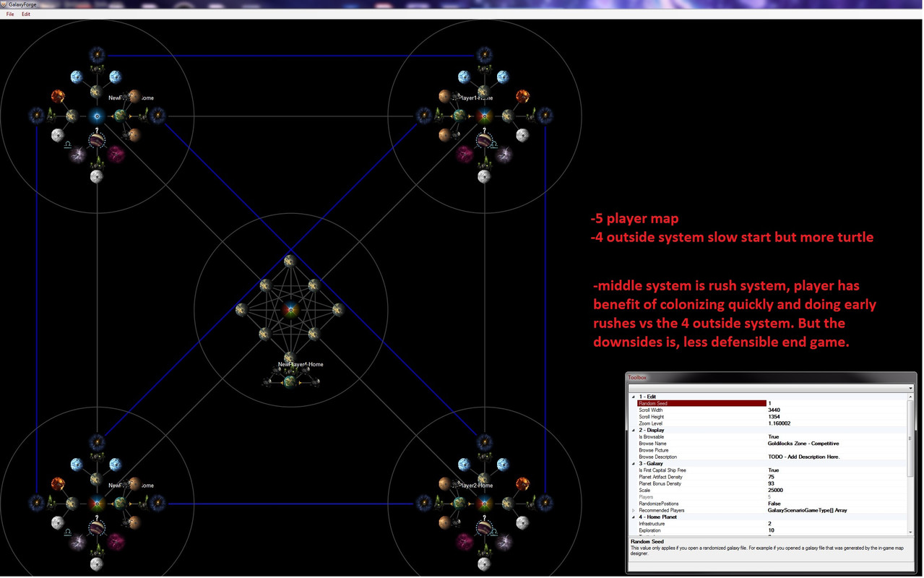
Task: Select the bottom white planet of Player1-Home system
Action: [x=484, y=176]
